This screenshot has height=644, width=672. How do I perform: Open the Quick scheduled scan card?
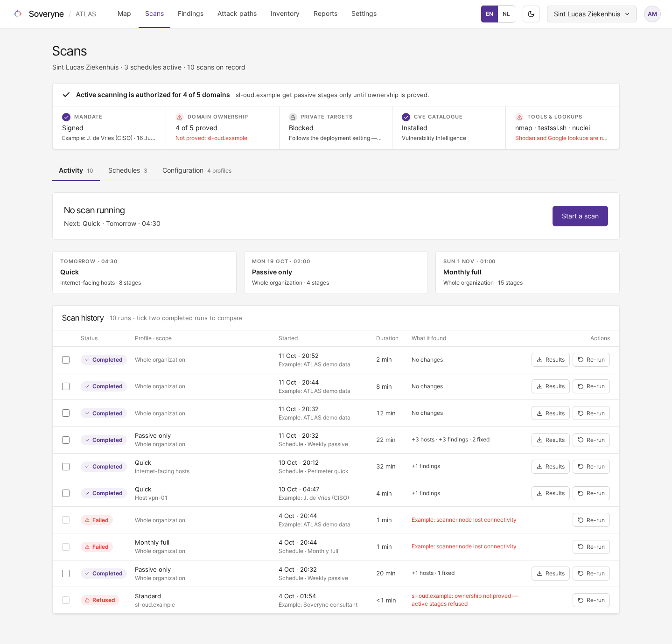point(145,273)
